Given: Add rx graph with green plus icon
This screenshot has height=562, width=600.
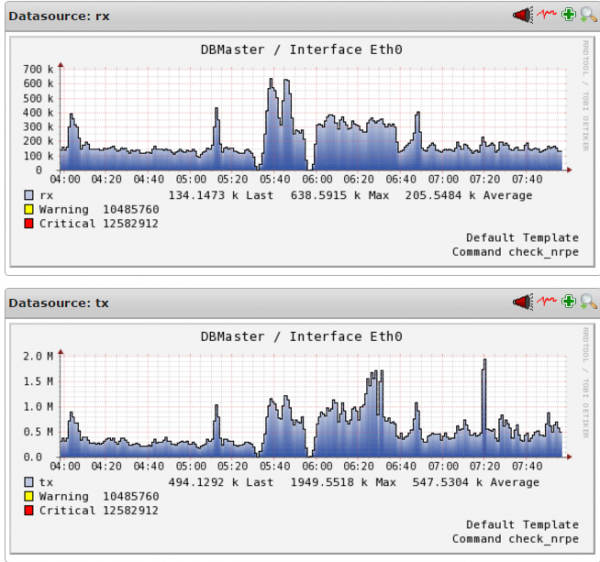Looking at the screenshot, I should point(568,15).
